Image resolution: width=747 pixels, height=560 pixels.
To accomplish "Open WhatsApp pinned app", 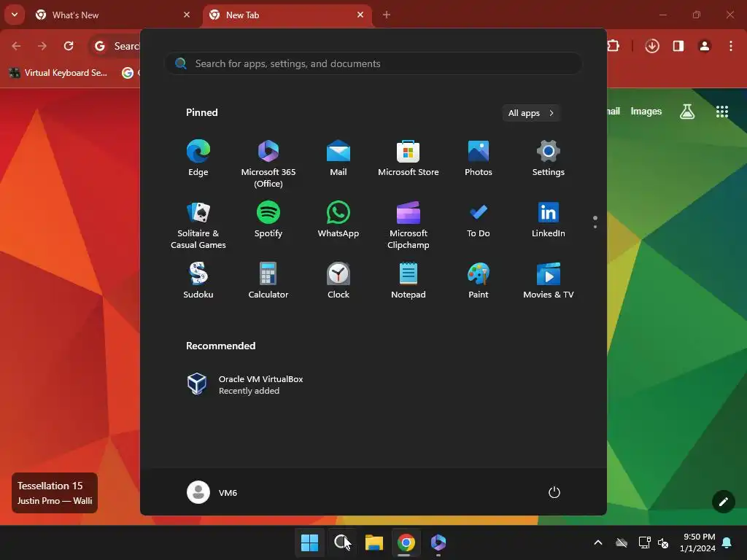I will (338, 219).
